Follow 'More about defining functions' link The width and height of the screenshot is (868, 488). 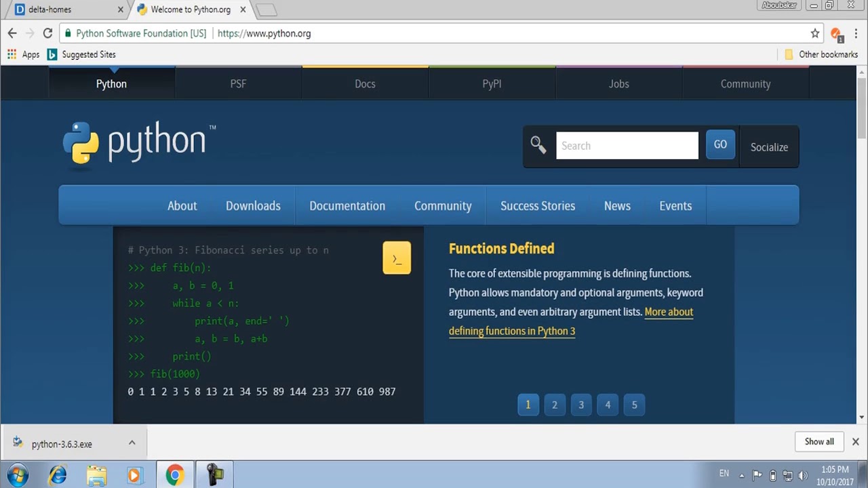[x=571, y=321]
